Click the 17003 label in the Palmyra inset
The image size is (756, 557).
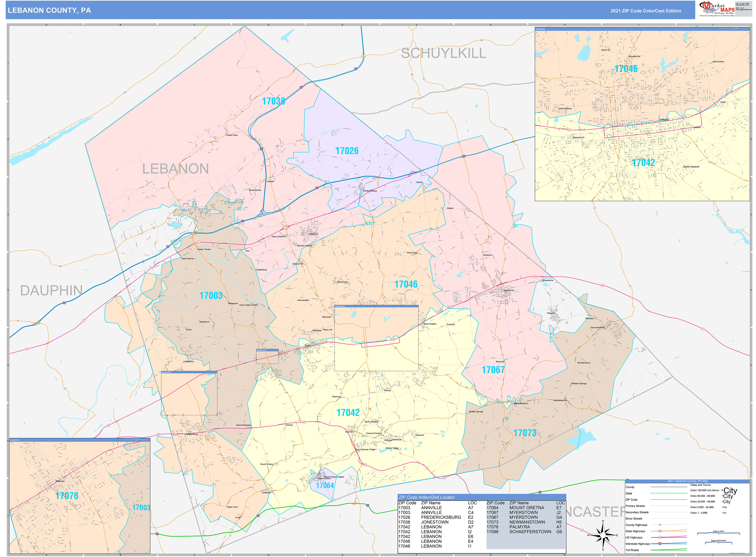(x=141, y=508)
